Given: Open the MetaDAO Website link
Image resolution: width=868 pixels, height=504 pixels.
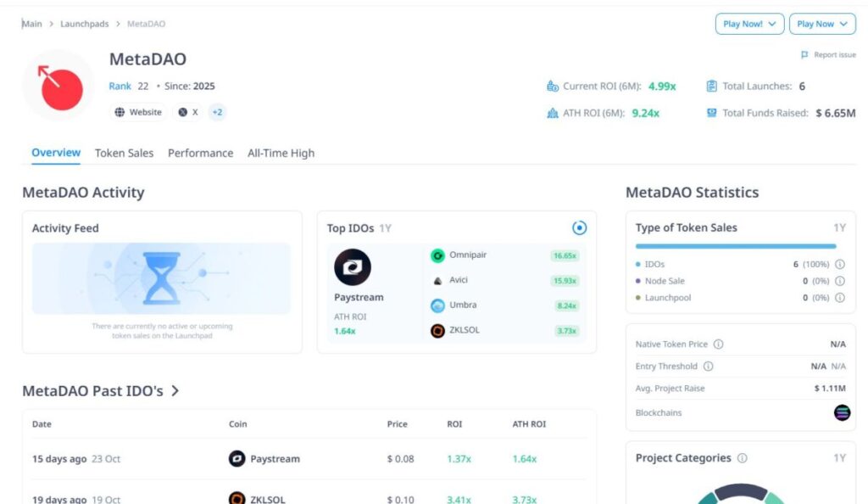Looking at the screenshot, I should click(138, 112).
